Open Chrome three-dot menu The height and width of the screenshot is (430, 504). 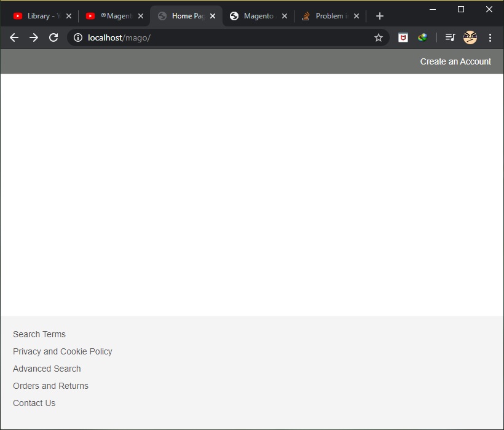(490, 37)
